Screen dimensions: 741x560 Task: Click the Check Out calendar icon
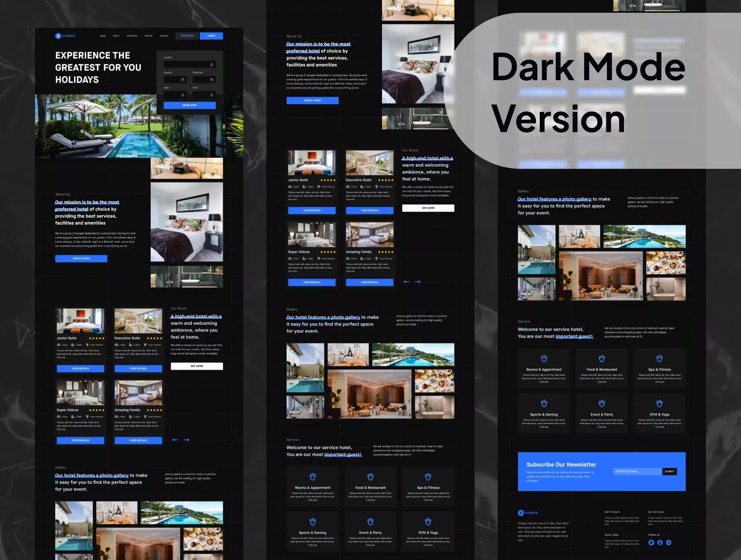[x=212, y=79]
